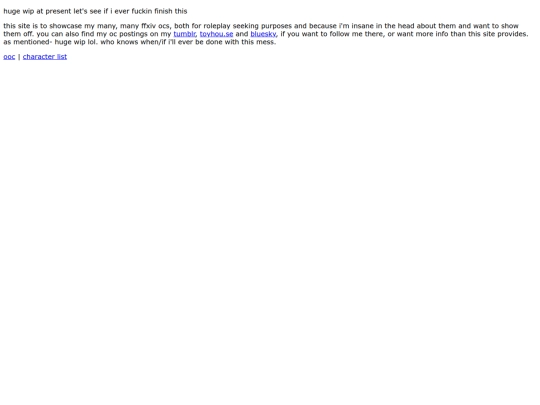This screenshot has height=405, width=540.
Task: Click 'finish this' at end of first line
Action: coord(171,11)
